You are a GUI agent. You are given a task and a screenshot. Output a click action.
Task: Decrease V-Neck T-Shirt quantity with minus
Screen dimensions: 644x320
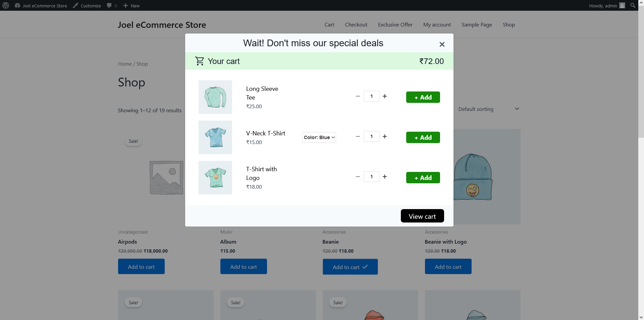pyautogui.click(x=358, y=136)
